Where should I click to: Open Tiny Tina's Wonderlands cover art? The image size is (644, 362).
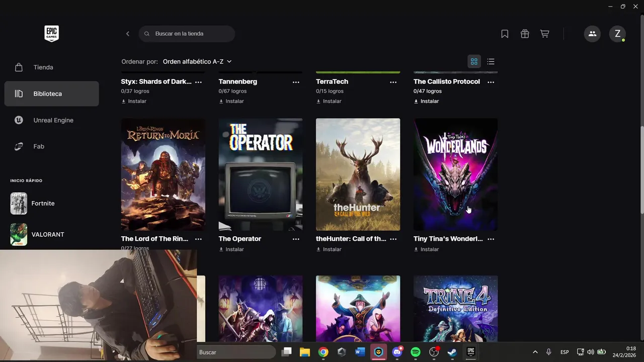455,174
